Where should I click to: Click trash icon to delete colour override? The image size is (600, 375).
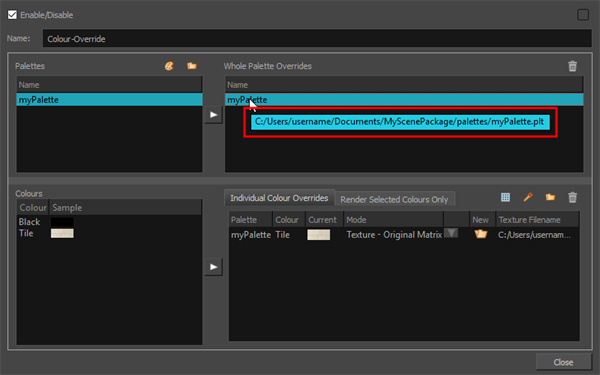pos(572,197)
